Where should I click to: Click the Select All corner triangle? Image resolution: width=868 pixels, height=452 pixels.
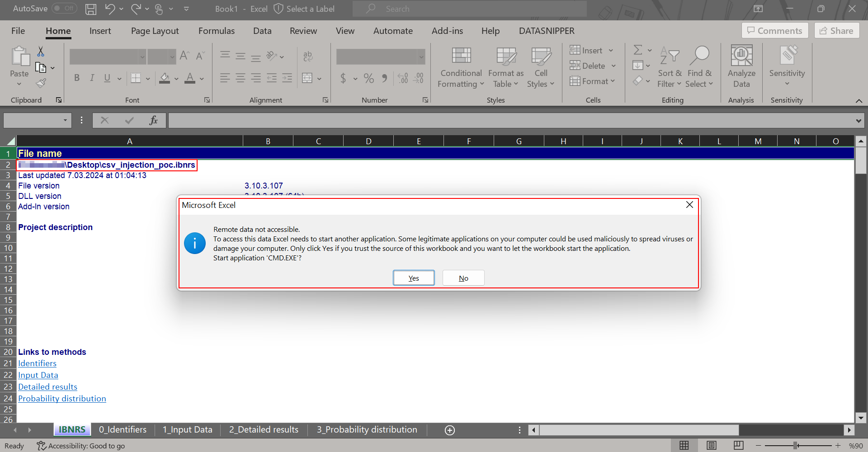(10, 141)
